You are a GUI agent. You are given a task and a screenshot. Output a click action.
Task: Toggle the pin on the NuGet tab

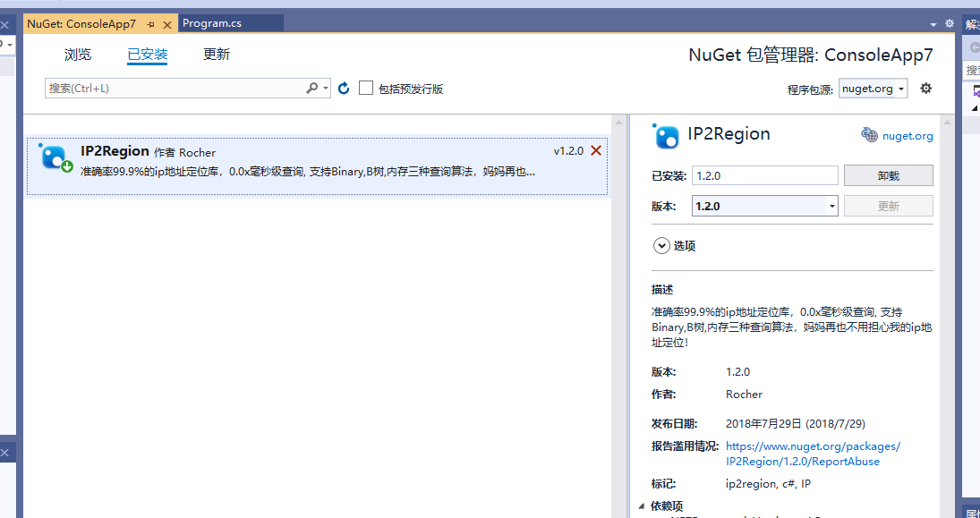click(152, 24)
